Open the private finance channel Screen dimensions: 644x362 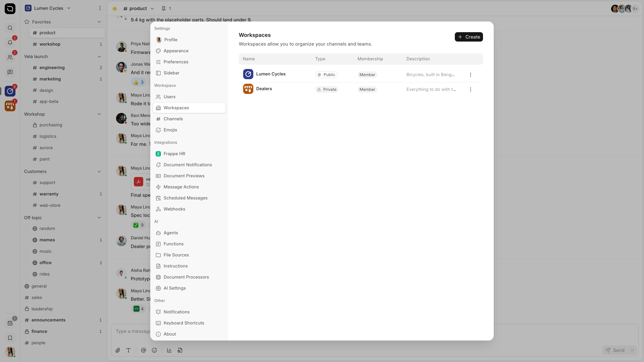click(x=64, y=331)
